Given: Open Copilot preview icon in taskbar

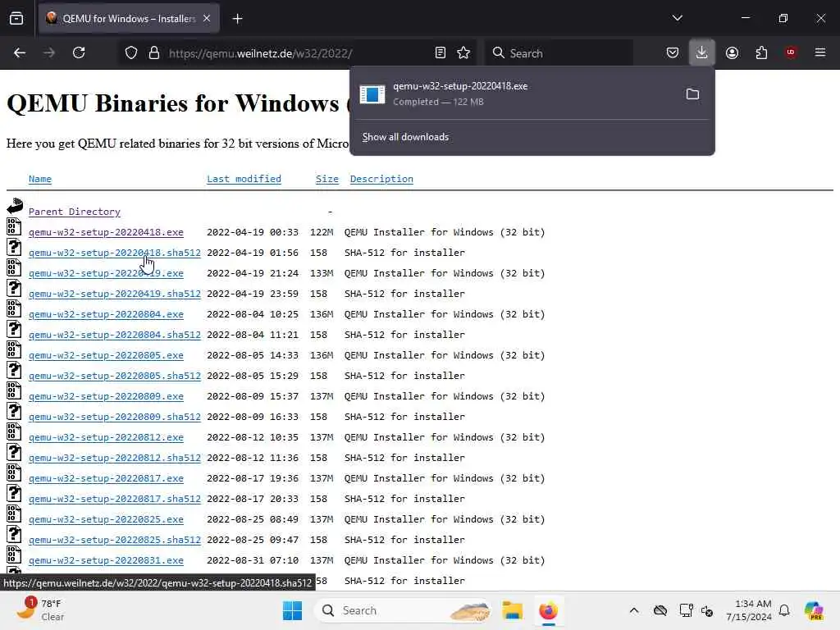Looking at the screenshot, I should pos(813,610).
